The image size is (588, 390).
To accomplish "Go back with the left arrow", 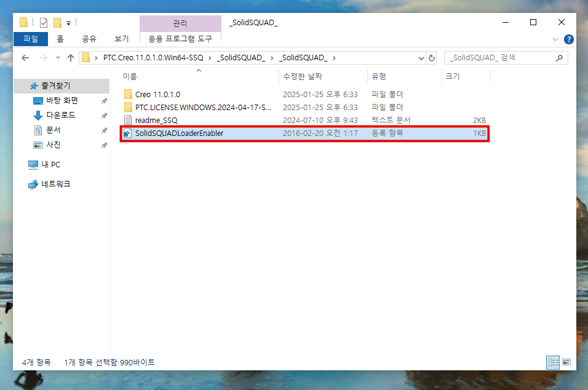I will click(x=25, y=58).
